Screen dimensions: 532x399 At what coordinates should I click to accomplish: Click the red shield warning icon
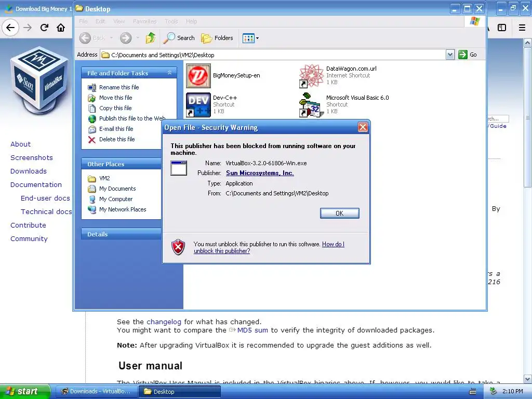(x=178, y=247)
